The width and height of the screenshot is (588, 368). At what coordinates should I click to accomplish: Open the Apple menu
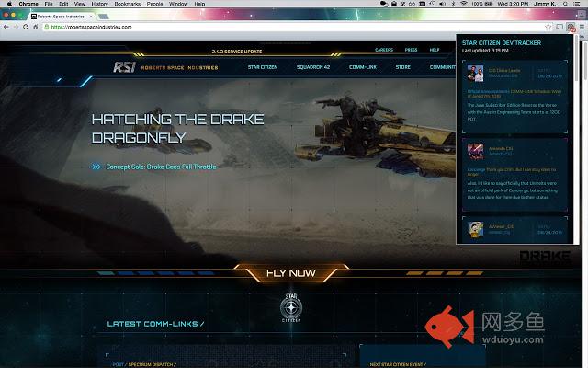7,4
